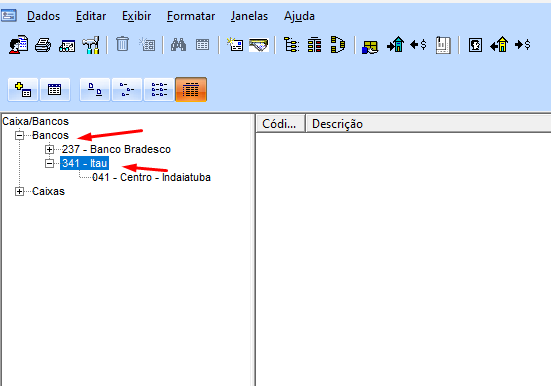This screenshot has width=551, height=386.
Task: Collapse the Bancos tree node
Action: coord(20,135)
